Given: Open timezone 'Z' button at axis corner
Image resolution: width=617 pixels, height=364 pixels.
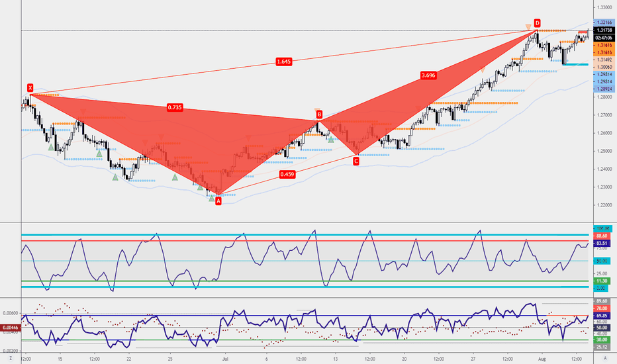Looking at the screenshot, I should point(11,358).
